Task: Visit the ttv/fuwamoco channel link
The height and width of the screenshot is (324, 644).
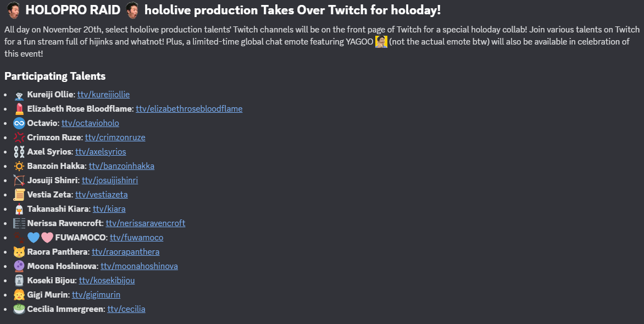Action: pyautogui.click(x=136, y=238)
